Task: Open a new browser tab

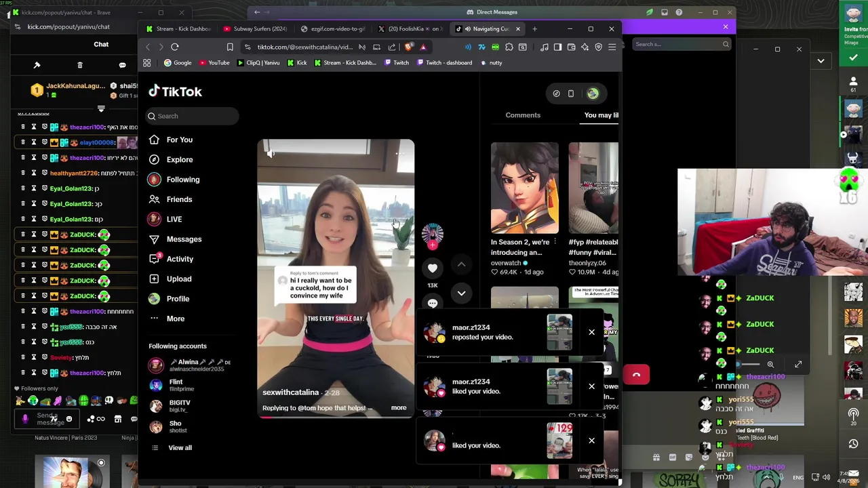Action: (x=534, y=29)
